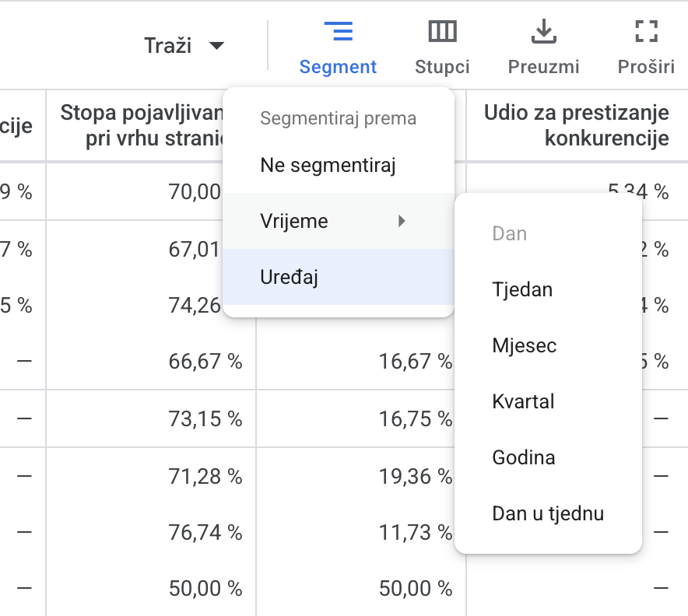Select Ne segmentiraj menu option
Image resolution: width=688 pixels, height=616 pixels.
(328, 166)
